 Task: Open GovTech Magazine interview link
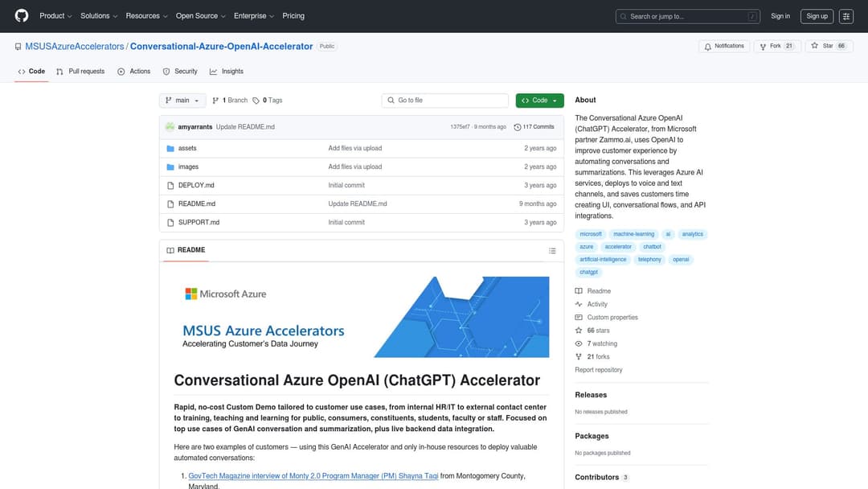click(313, 475)
